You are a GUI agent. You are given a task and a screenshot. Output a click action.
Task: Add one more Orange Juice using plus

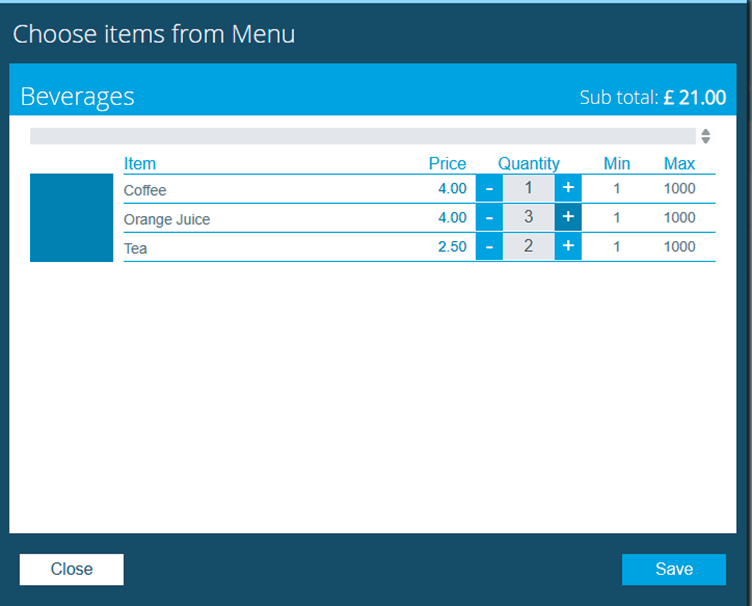(568, 217)
